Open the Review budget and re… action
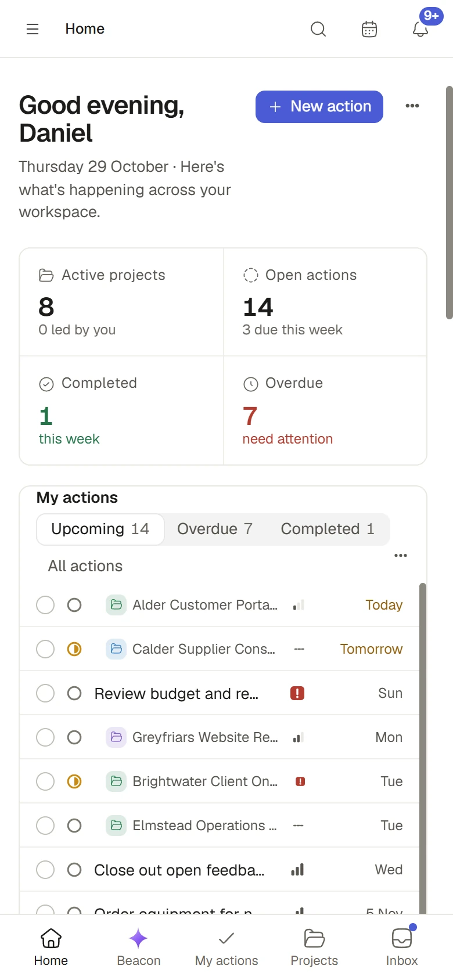 (177, 693)
